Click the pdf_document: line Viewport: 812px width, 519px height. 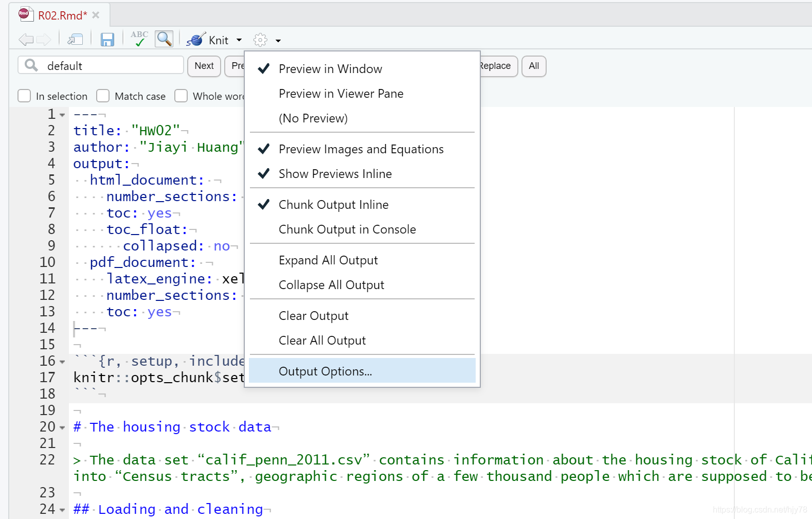142,262
